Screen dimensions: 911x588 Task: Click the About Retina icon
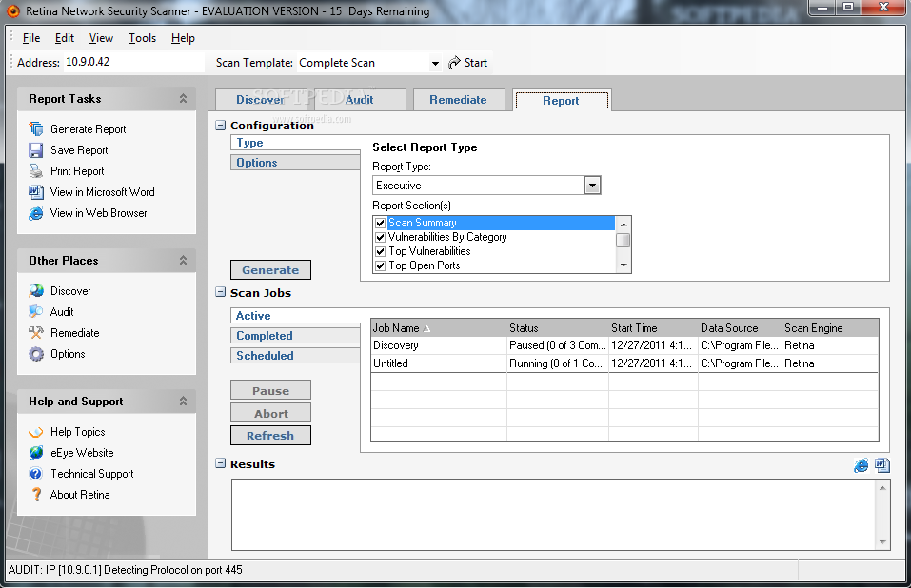click(36, 495)
